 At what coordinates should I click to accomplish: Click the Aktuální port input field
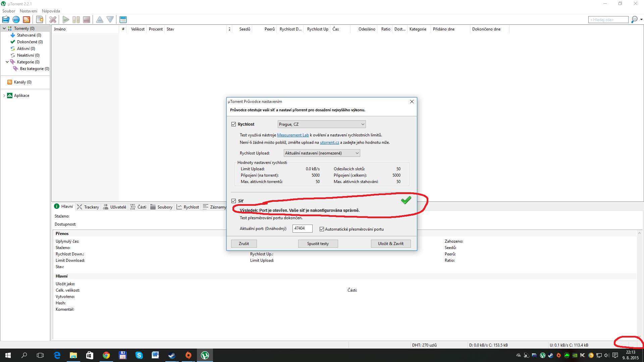pos(303,229)
